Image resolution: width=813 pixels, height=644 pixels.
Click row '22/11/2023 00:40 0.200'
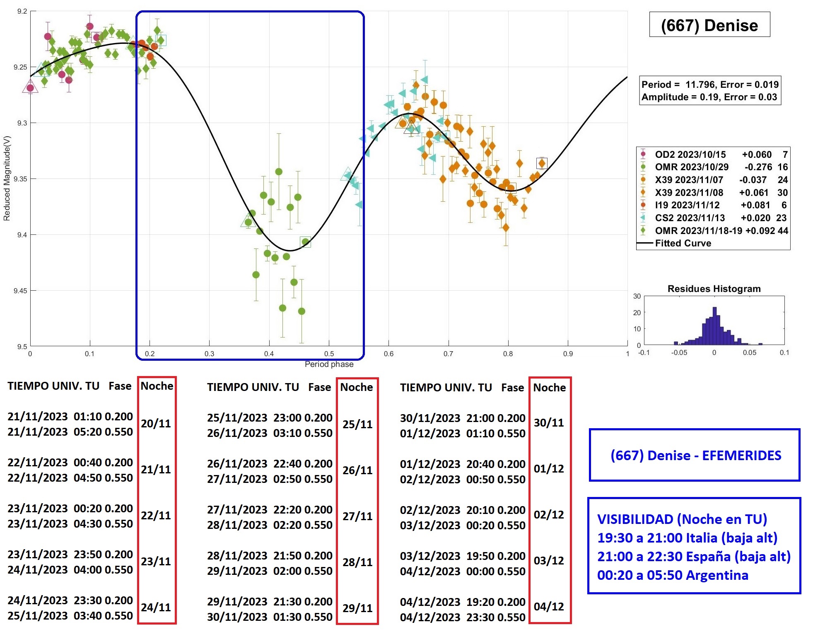click(70, 462)
